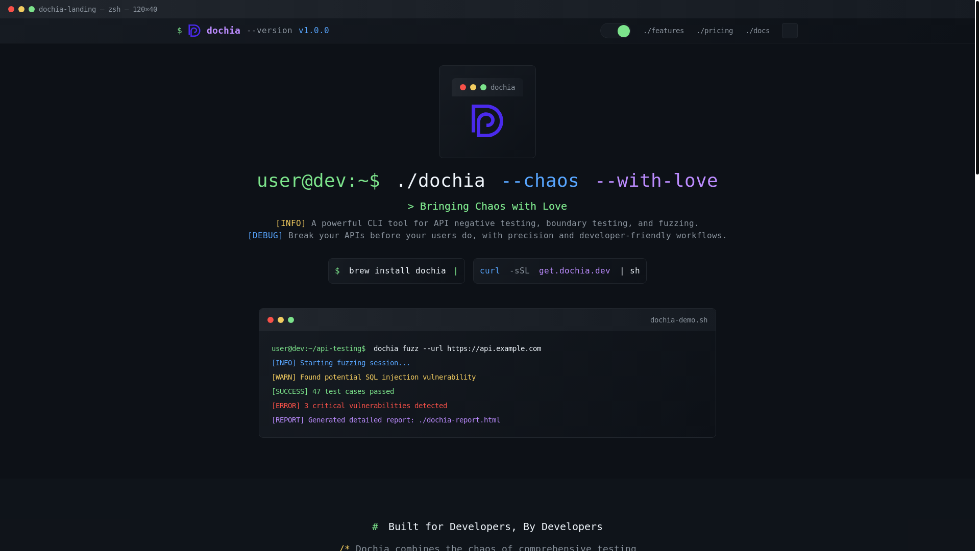Screen dimensions: 980x551
Task: Click the user@dev:~/api-testing$ prompt in the demo
Action: pos(318,348)
